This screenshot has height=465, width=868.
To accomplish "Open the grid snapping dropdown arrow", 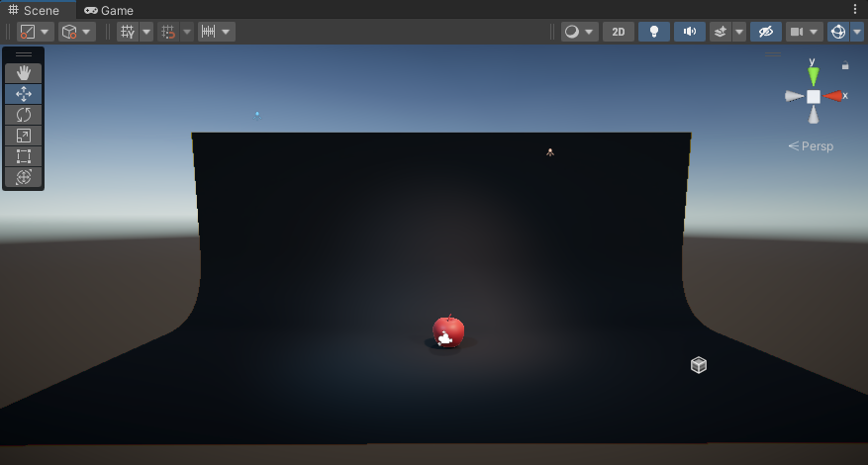I will pyautogui.click(x=146, y=32).
